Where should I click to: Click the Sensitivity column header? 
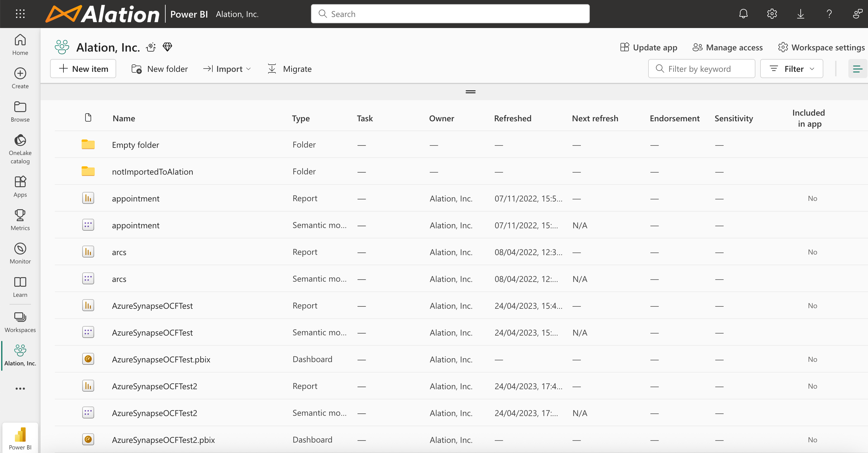pyautogui.click(x=734, y=118)
